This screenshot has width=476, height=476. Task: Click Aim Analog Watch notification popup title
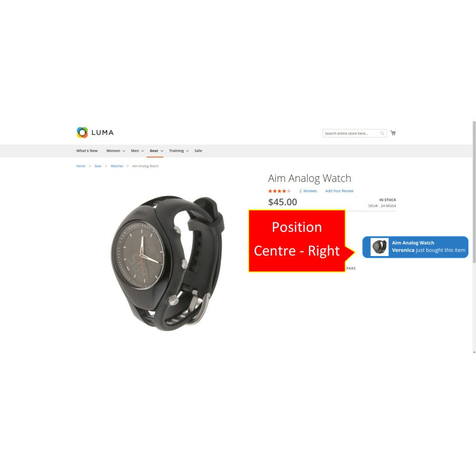coord(413,243)
